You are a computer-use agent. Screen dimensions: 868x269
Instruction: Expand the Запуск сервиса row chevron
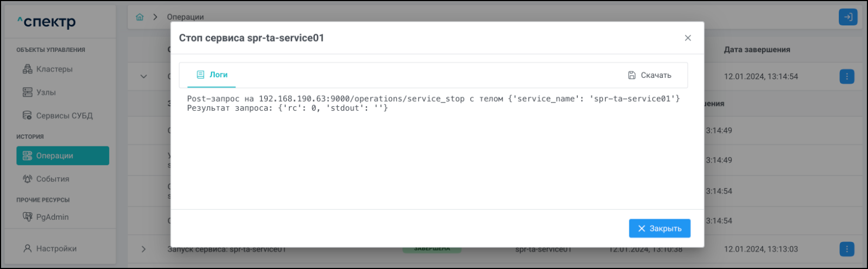tap(143, 249)
